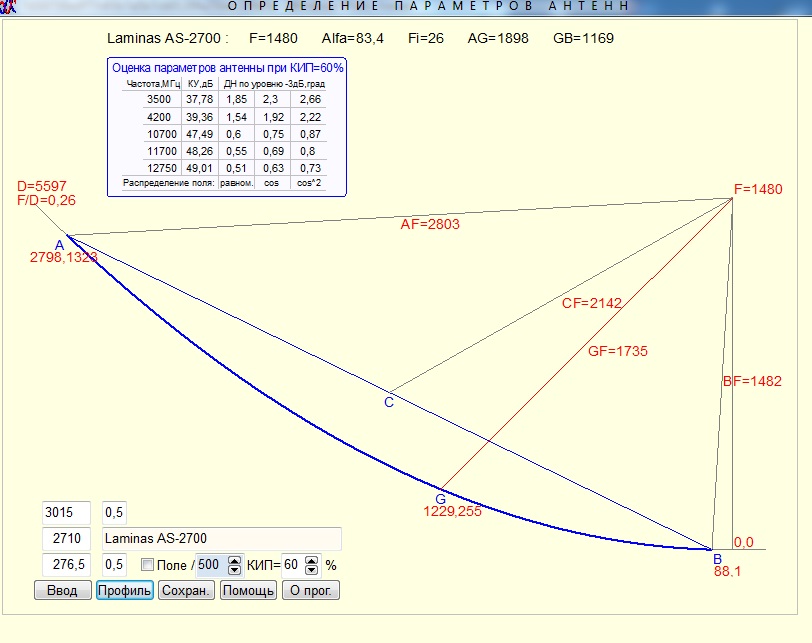Click point G label on the curve
This screenshot has width=812, height=643.
pyautogui.click(x=440, y=499)
